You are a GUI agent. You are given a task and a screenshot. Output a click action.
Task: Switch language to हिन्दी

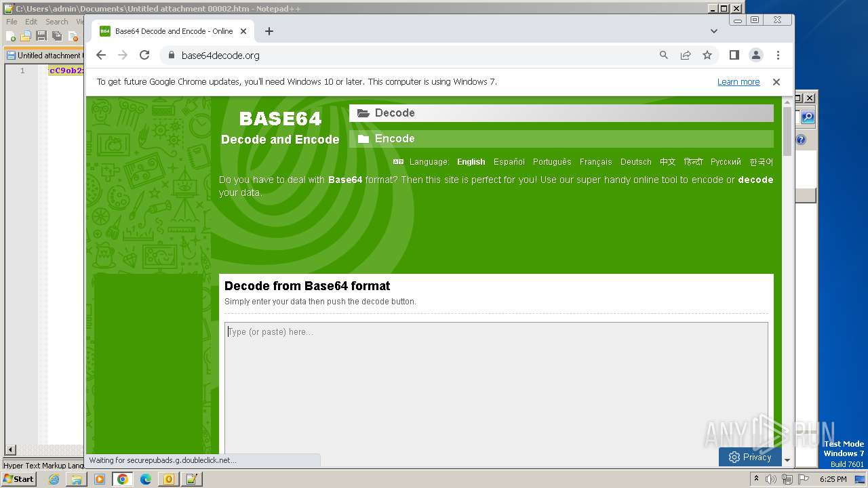tap(693, 162)
